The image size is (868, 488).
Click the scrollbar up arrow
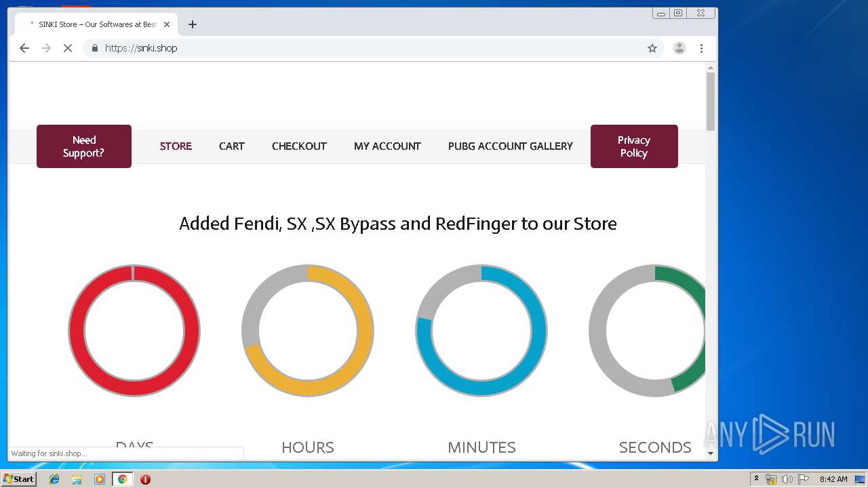click(711, 68)
